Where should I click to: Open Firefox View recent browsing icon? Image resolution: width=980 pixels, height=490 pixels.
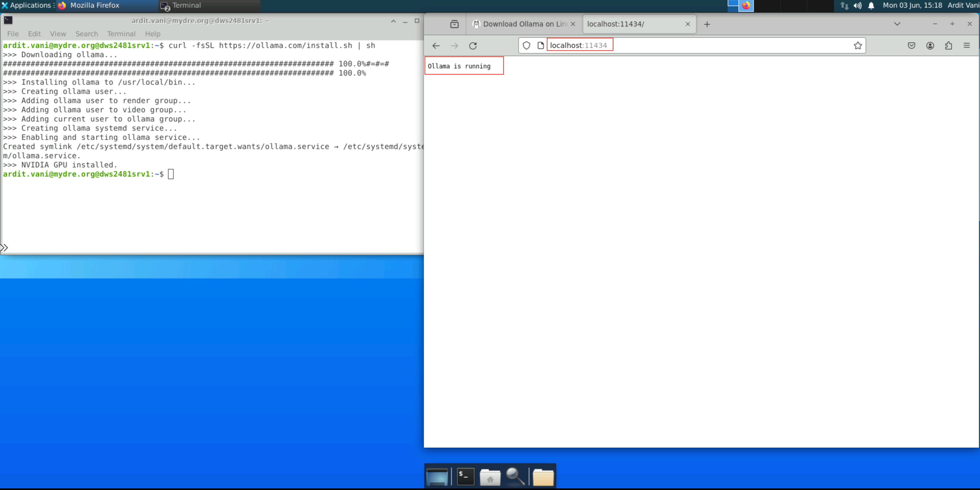coord(454,24)
